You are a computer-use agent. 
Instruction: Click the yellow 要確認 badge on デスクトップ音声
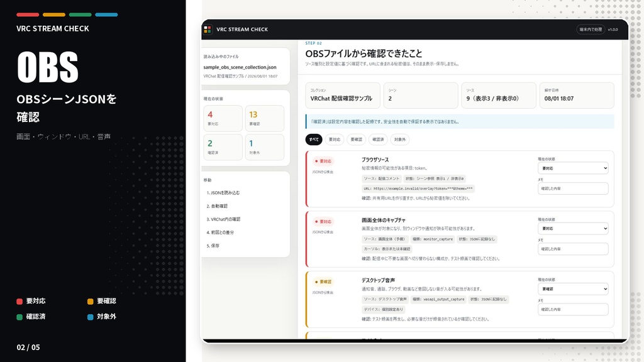tap(323, 282)
